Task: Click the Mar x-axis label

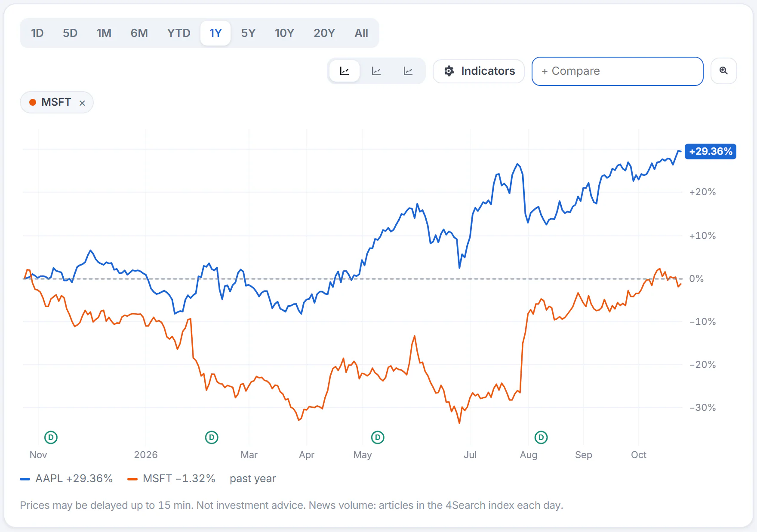Action: (x=249, y=455)
